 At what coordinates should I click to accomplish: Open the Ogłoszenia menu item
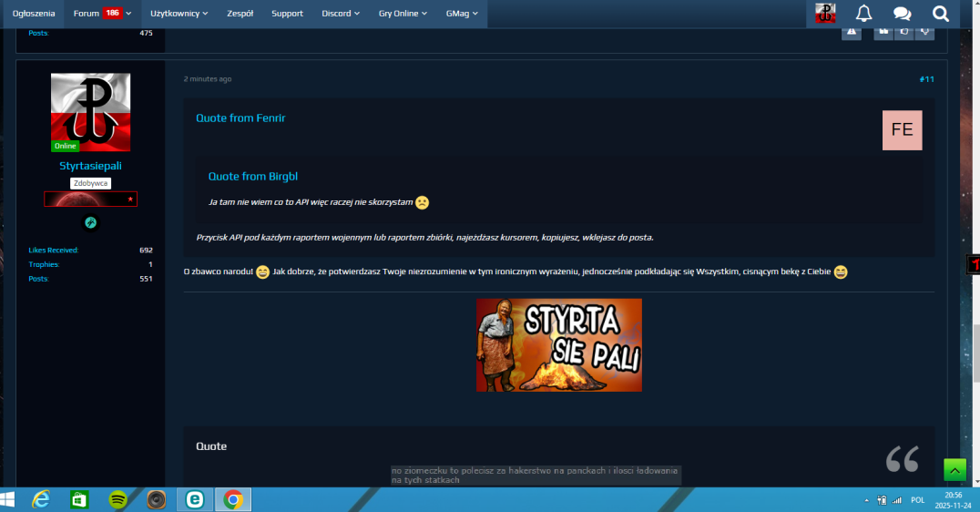pos(34,13)
